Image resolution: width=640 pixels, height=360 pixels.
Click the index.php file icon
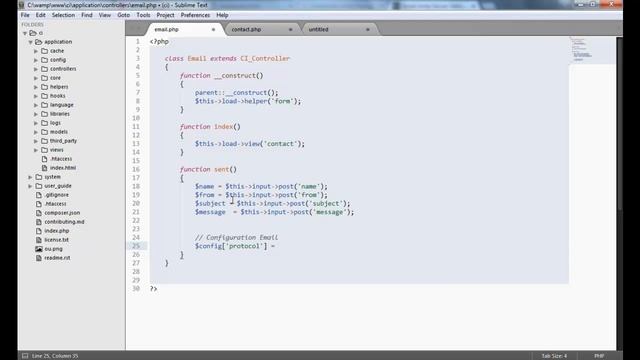point(39,231)
